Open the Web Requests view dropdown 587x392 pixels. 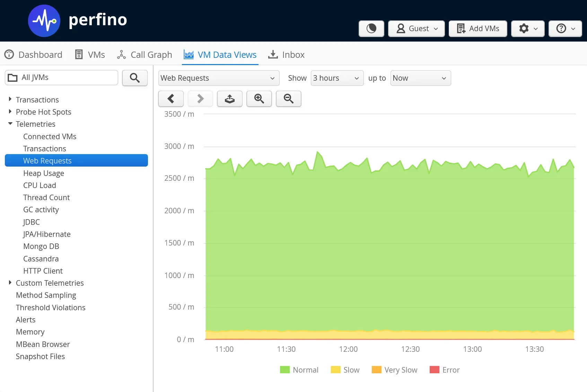(x=219, y=78)
